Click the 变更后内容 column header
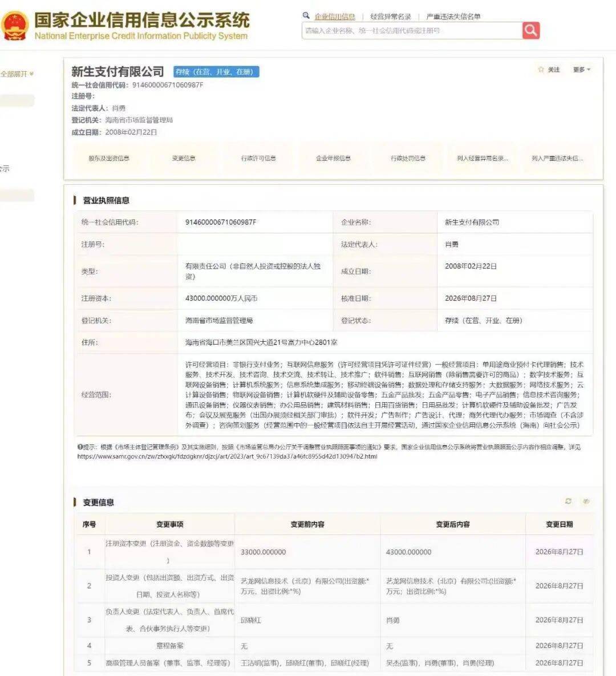616x676 pixels. coord(453,524)
